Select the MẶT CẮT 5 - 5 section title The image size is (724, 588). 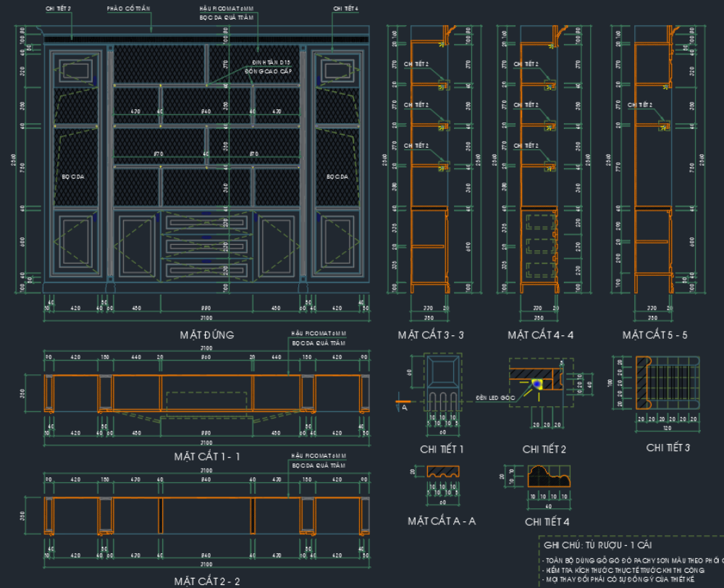(x=654, y=335)
